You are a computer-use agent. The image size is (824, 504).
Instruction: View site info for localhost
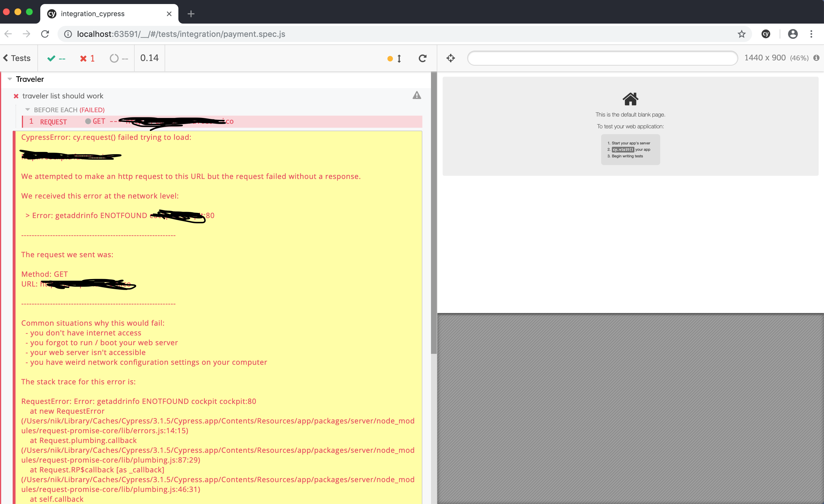click(68, 34)
